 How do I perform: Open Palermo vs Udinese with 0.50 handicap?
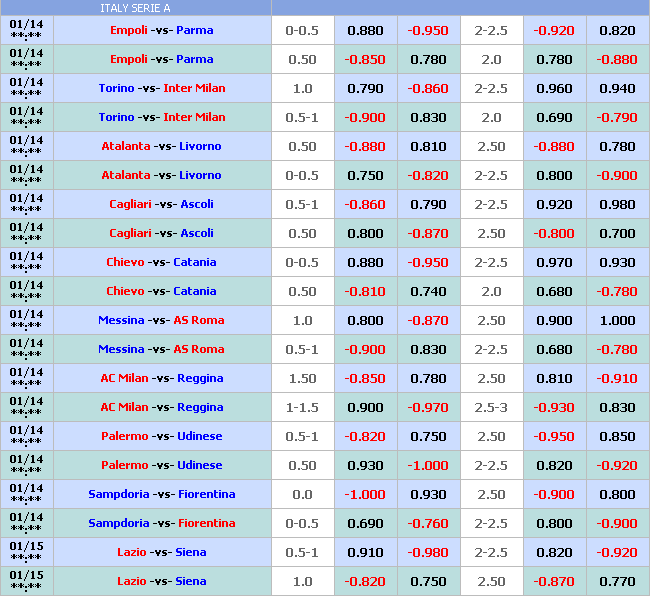[x=161, y=465]
